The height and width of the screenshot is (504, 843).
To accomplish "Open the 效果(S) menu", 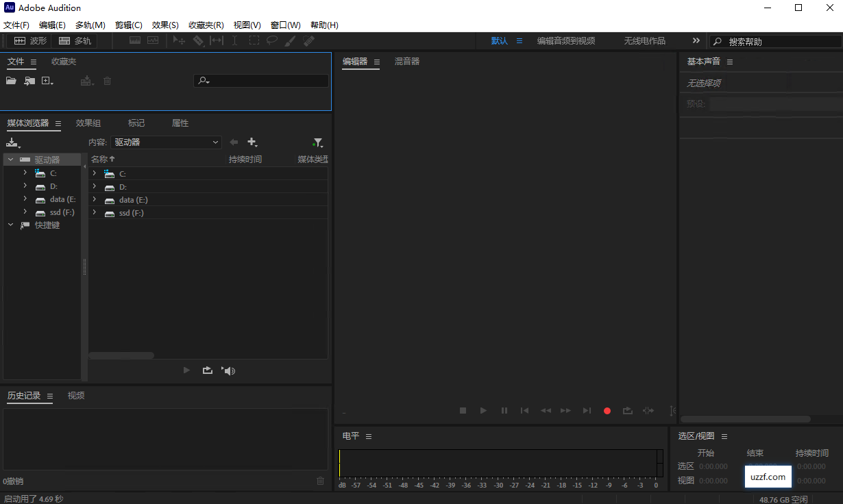I will [164, 25].
